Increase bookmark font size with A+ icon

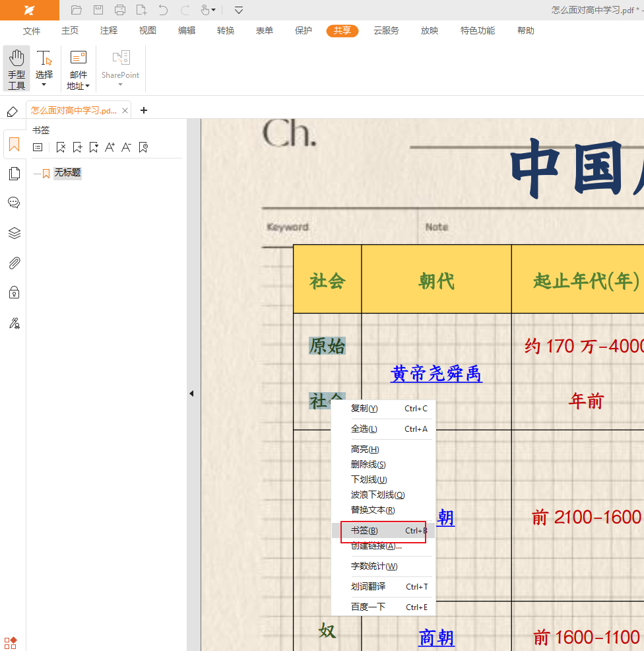(110, 147)
